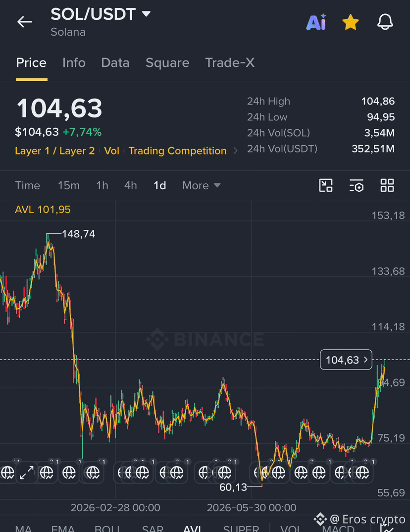Tap the +7,74% change value
410x532 pixels.
click(82, 132)
